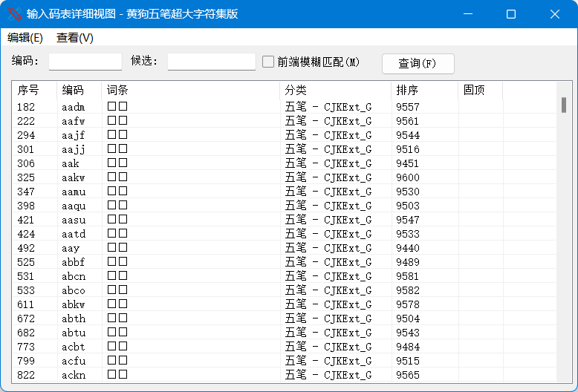Screen dimensions: 578x392
Task: Click the 编码 input field
Action: click(85, 62)
